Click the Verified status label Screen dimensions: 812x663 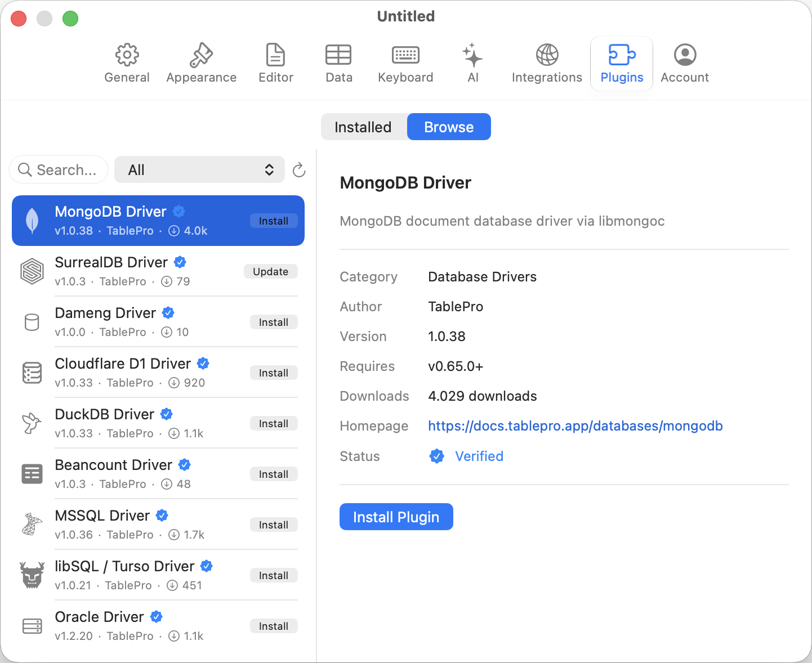[x=479, y=456]
